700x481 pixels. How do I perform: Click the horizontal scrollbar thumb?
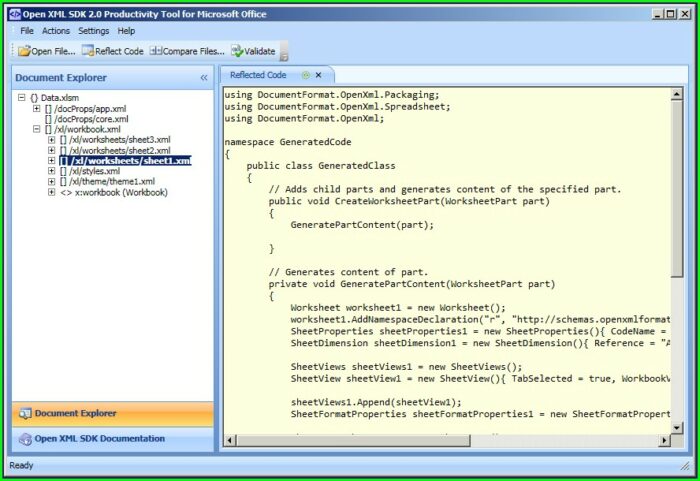pos(353,441)
